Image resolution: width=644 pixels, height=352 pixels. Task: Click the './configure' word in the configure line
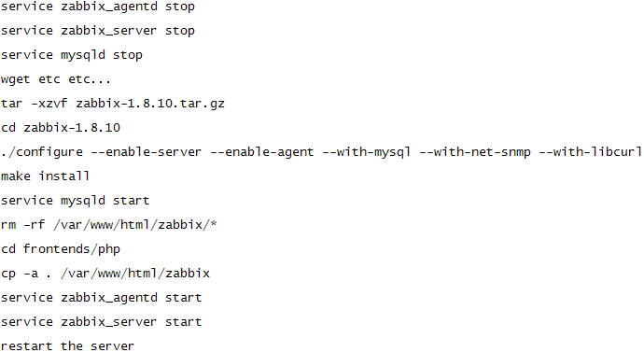pyautogui.click(x=42, y=152)
